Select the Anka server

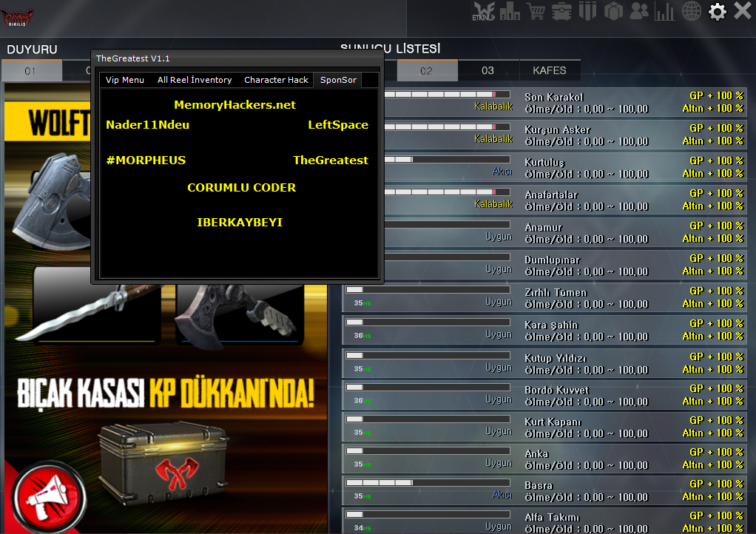[x=544, y=459]
